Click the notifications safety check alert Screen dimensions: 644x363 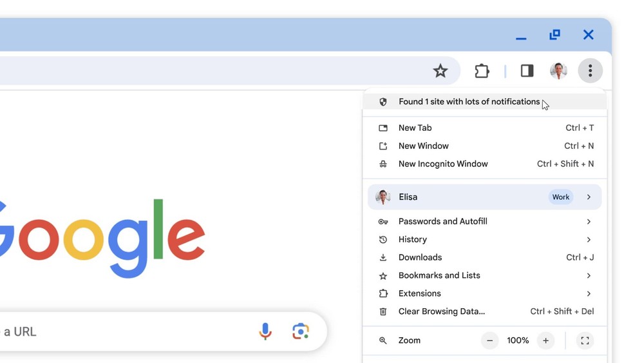pyautogui.click(x=469, y=102)
